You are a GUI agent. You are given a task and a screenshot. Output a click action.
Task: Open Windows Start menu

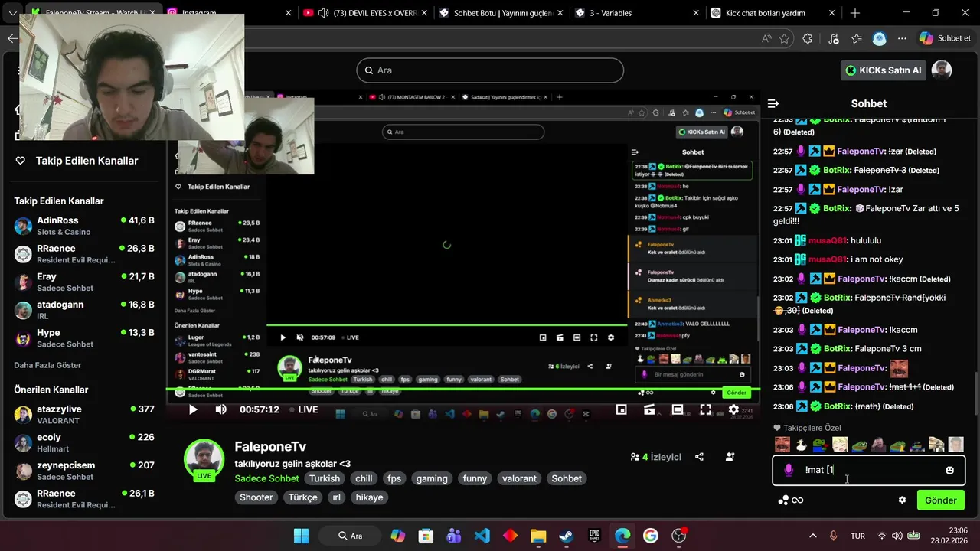pos(302,536)
